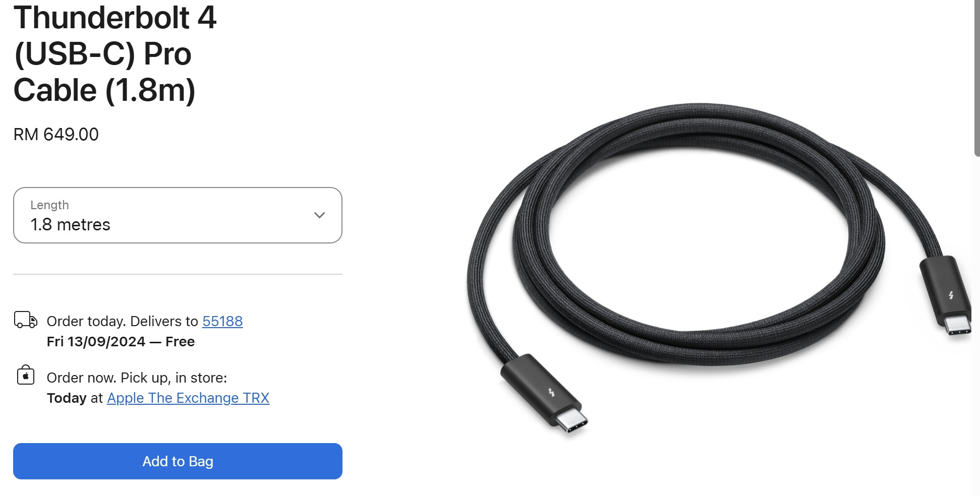Viewport: 980px width, 496px height.
Task: Click the Apple shopping bag pickup icon
Action: (25, 376)
